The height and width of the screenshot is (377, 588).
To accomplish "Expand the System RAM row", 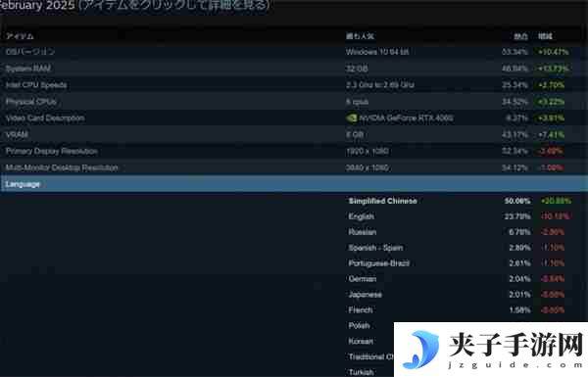I will point(294,69).
